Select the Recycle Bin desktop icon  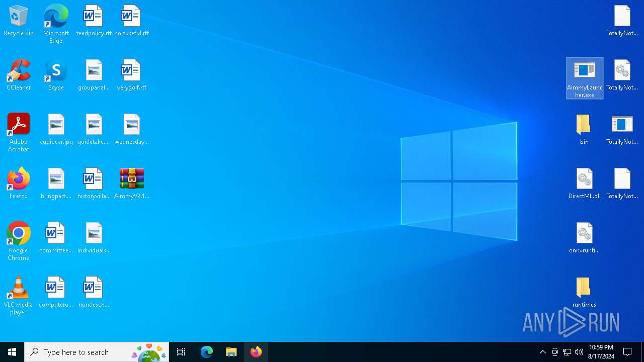19,21
